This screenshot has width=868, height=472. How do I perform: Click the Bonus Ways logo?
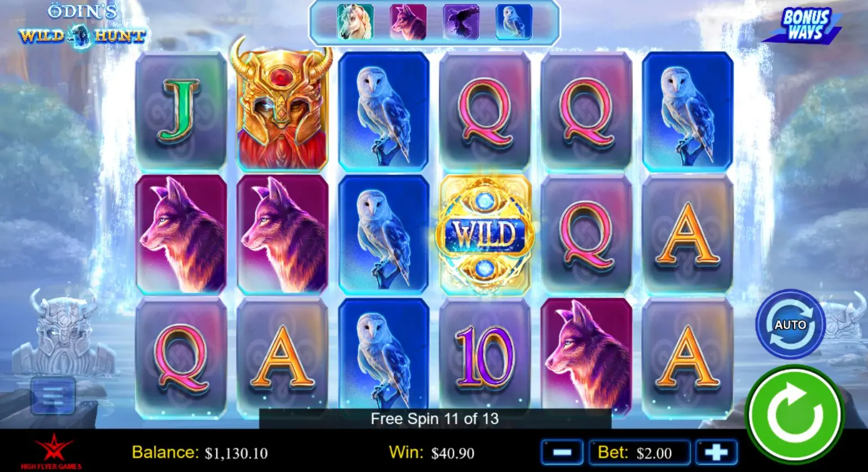804,25
